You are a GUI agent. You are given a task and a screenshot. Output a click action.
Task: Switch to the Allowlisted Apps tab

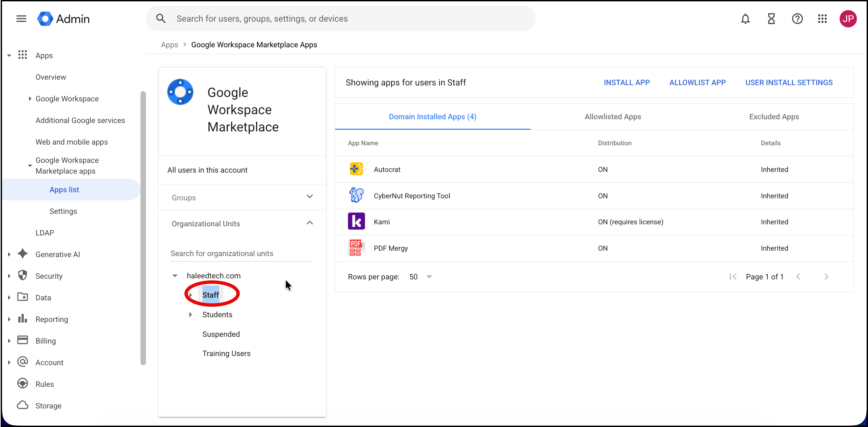click(x=613, y=117)
